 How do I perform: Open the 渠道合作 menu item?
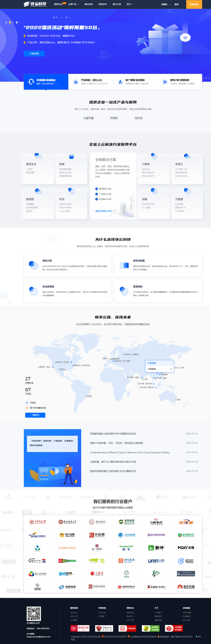pyautogui.click(x=102, y=4)
